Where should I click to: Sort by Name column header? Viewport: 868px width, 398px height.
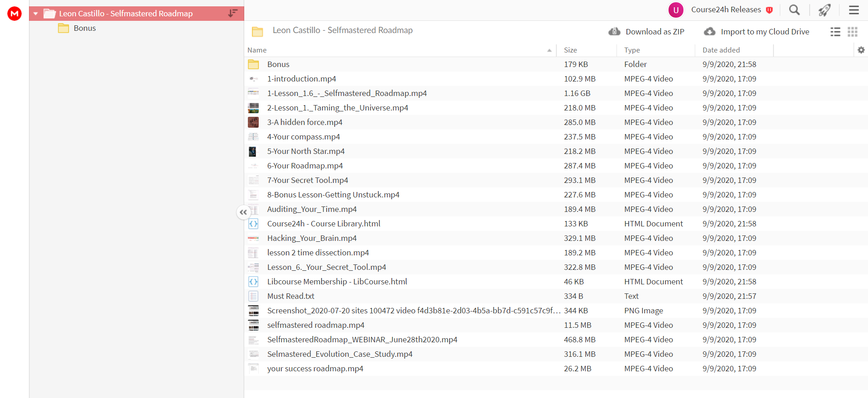point(257,50)
